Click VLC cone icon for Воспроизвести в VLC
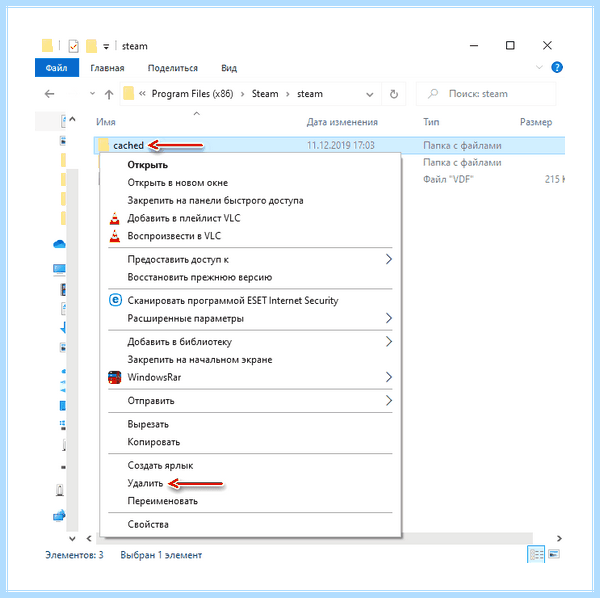This screenshot has height=598, width=600. click(x=114, y=236)
